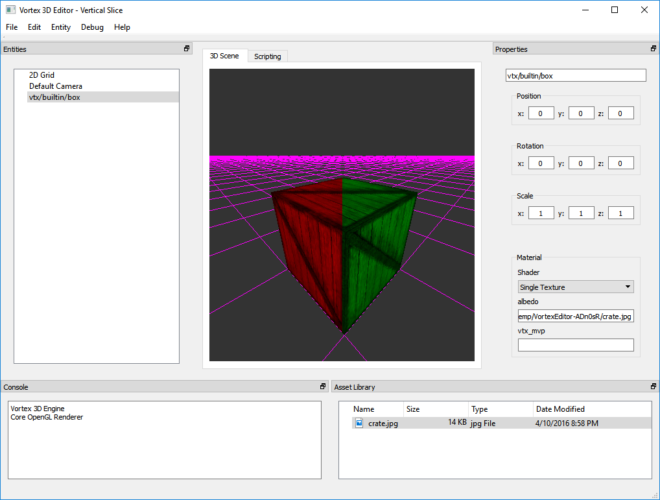Float the Asset Library panel via its dock icon
Viewport: 660px width, 500px height.
click(653, 386)
